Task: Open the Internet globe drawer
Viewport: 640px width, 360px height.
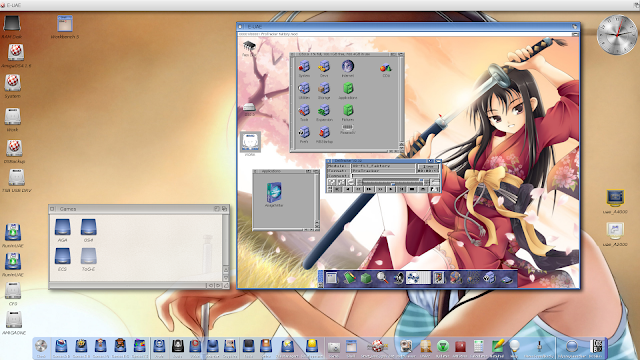Action: click(348, 66)
